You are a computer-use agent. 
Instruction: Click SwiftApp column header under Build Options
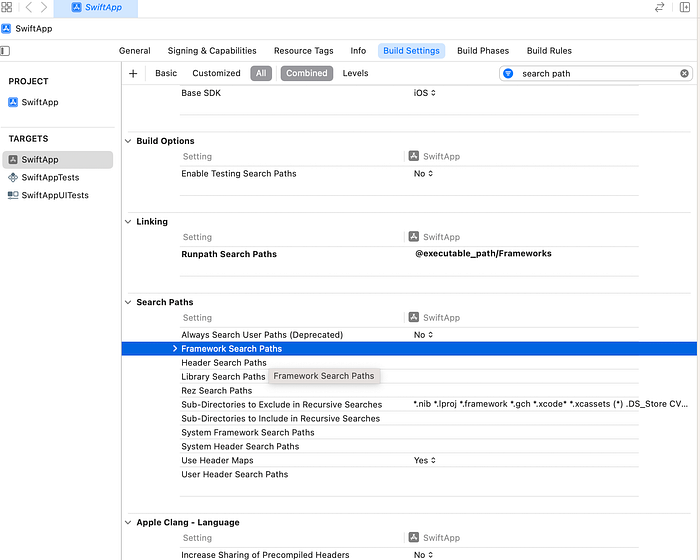(x=434, y=156)
